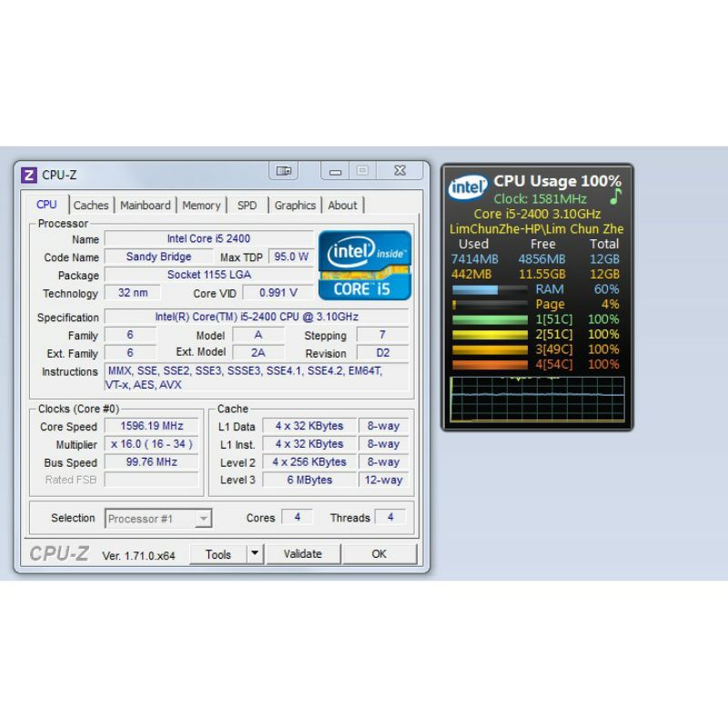Image resolution: width=728 pixels, height=728 pixels.
Task: Switch to the Memory tab
Action: 201,206
